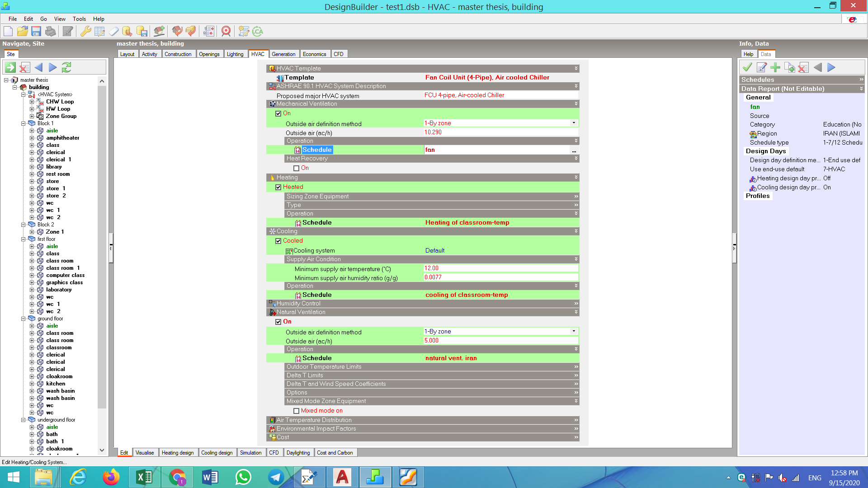This screenshot has height=488, width=868.
Task: Click the delete item icon in Data panel
Action: 803,67
